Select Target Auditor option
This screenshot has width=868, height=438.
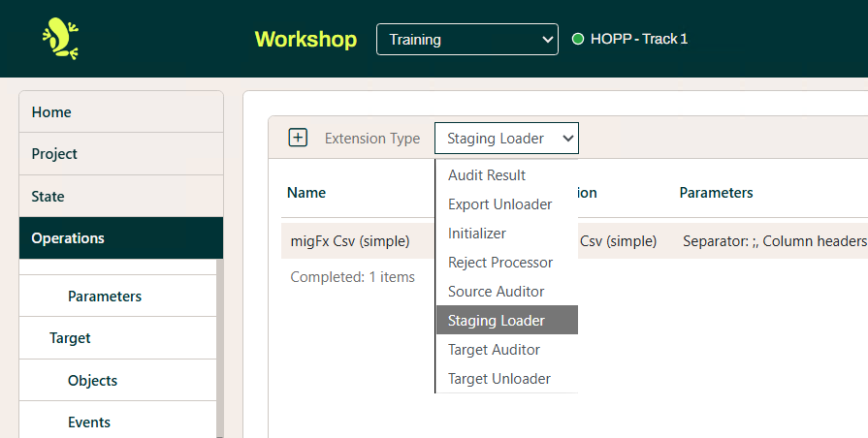point(507,350)
